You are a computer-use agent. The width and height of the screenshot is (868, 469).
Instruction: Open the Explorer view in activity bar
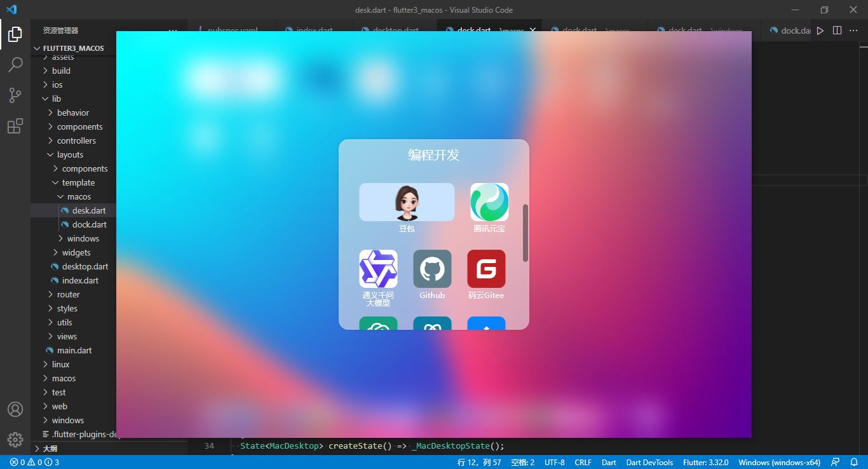[15, 34]
